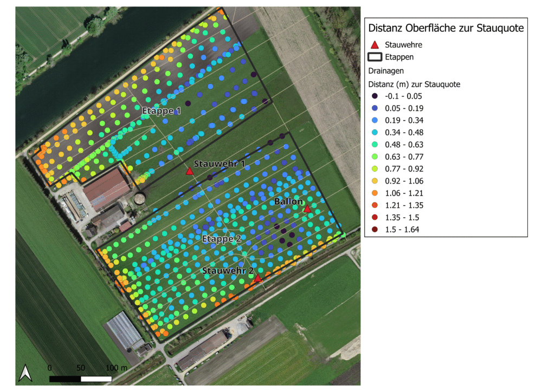The height and width of the screenshot is (392, 555).
Task: Click the Etappen rectangle symbol in the legend
Action: 375,57
